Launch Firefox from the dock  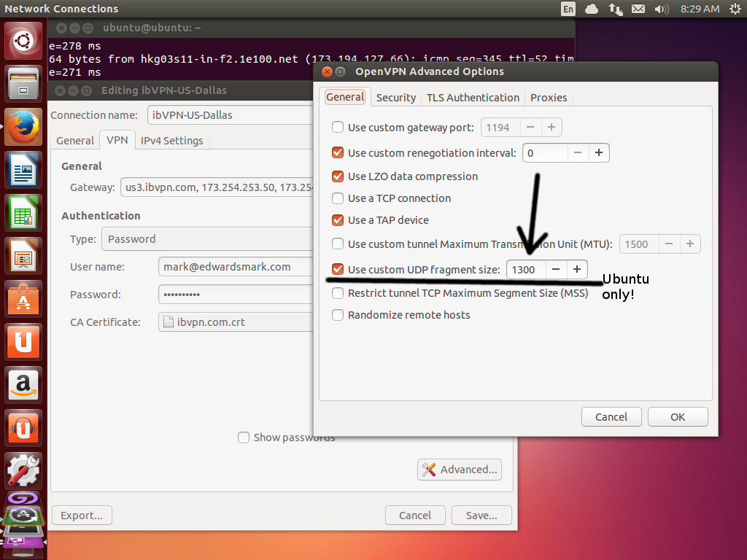tap(23, 127)
